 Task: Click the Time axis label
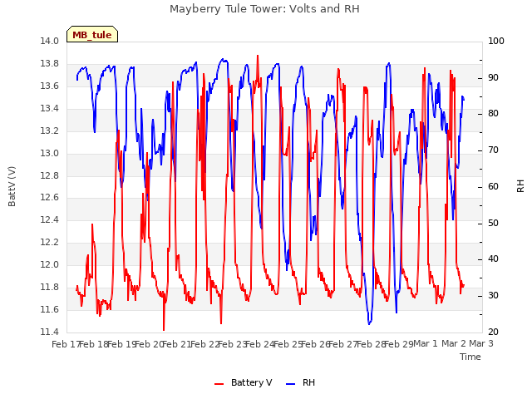(470, 357)
